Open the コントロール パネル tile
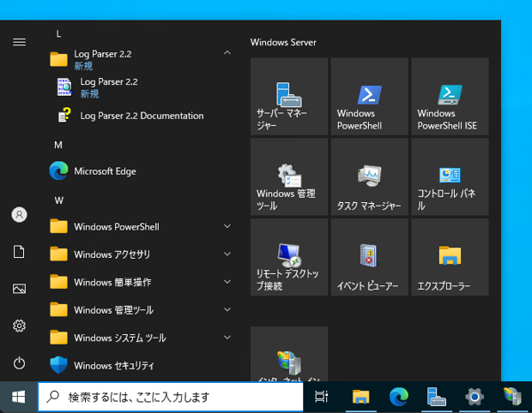The height and width of the screenshot is (413, 532). (x=450, y=176)
